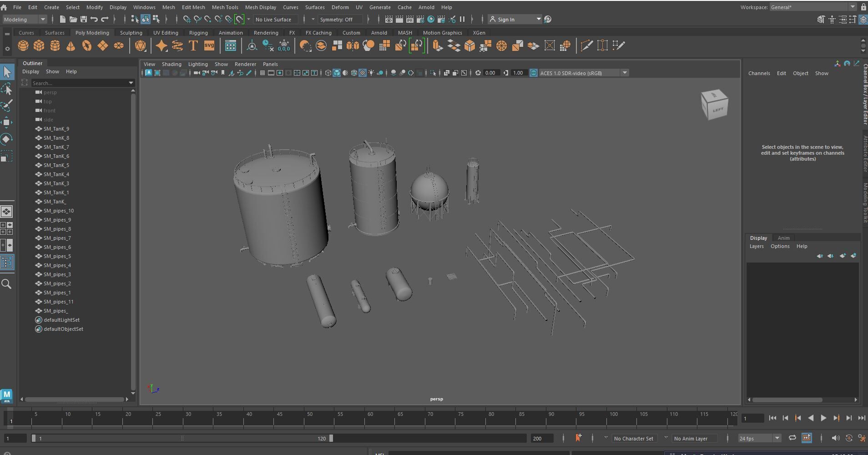Toggle snap to curves magnet icon
868x455 pixels.
197,19
